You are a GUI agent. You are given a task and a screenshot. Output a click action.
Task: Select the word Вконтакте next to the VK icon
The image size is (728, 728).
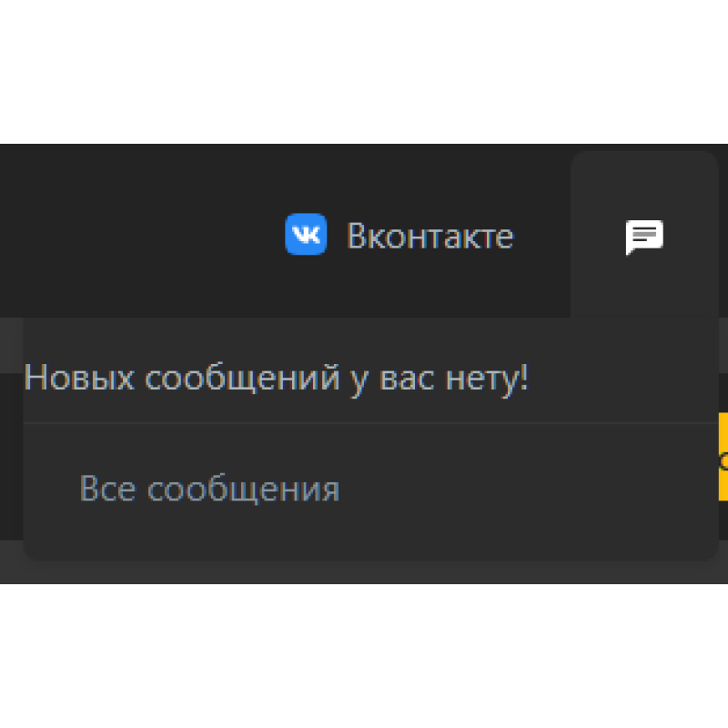coord(430,236)
